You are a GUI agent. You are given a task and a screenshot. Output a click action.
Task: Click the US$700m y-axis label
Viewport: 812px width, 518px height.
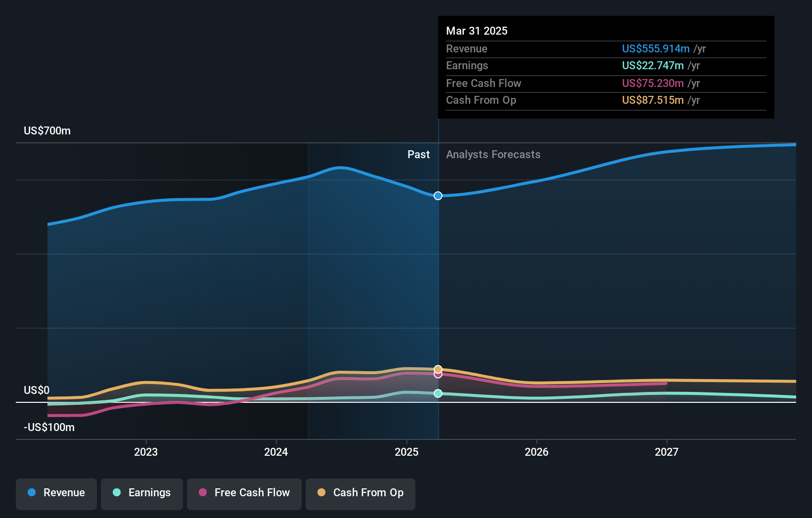coord(47,131)
